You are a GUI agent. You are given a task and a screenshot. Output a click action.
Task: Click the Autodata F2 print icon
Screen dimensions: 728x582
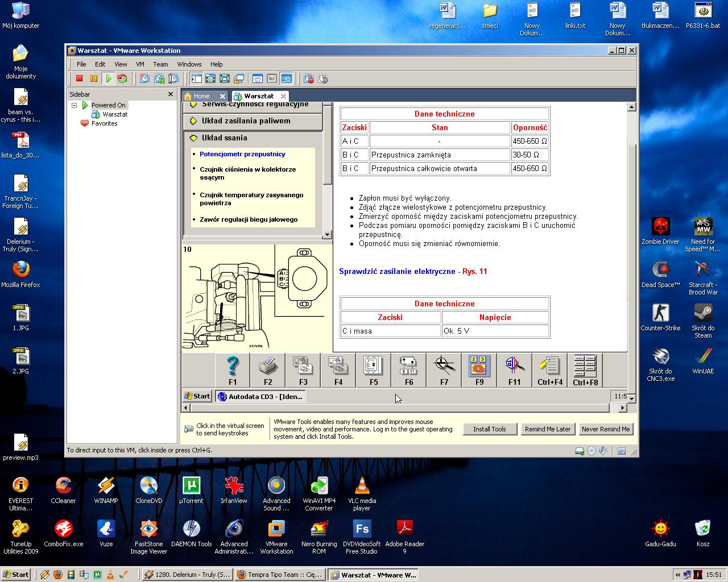268,370
